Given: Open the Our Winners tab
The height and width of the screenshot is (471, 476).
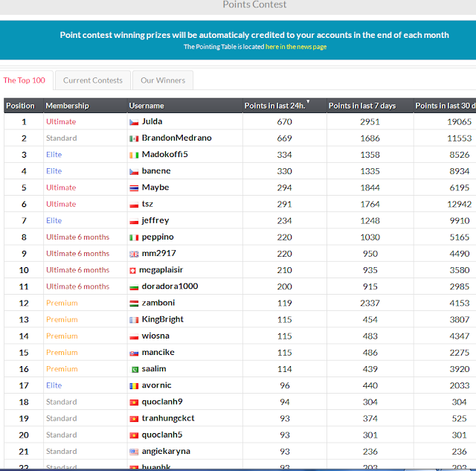Looking at the screenshot, I should 163,80.
